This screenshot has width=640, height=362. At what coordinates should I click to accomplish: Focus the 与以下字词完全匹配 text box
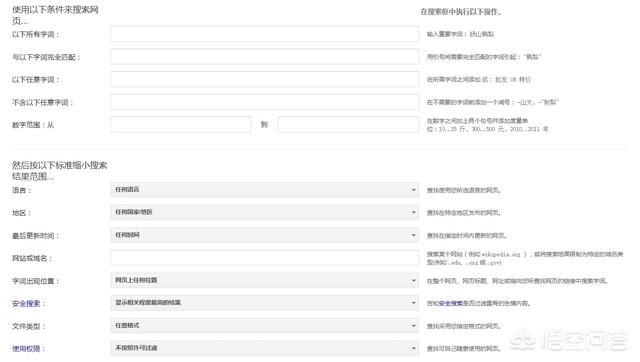264,57
